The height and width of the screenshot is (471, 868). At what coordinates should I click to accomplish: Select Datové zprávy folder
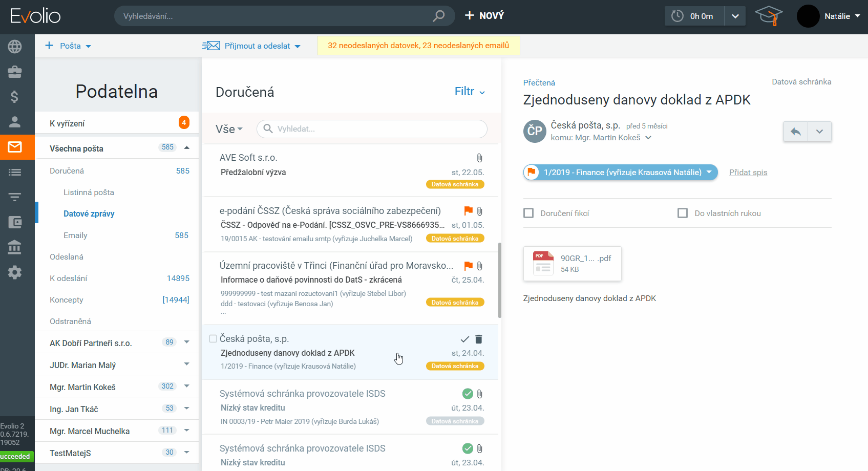tap(89, 214)
